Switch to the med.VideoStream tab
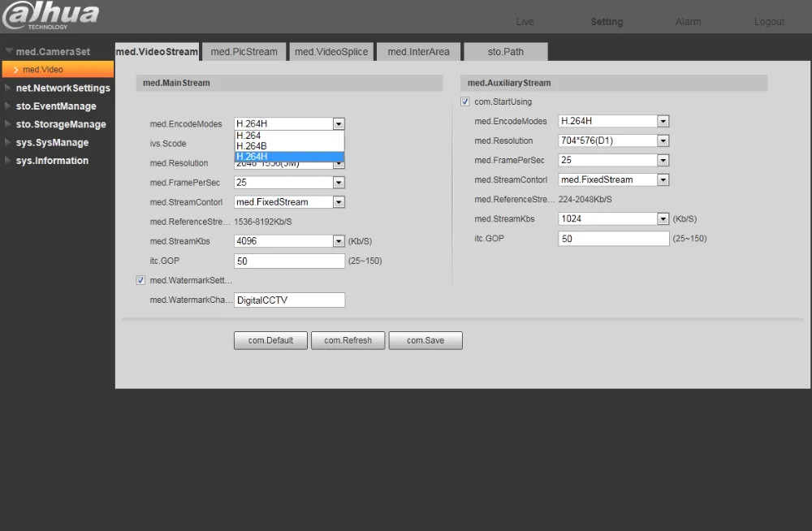Image resolution: width=812 pixels, height=531 pixels. tap(157, 51)
